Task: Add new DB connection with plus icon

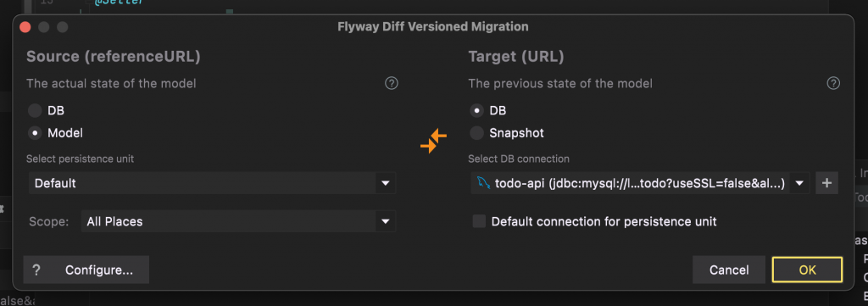Action: 827,183
